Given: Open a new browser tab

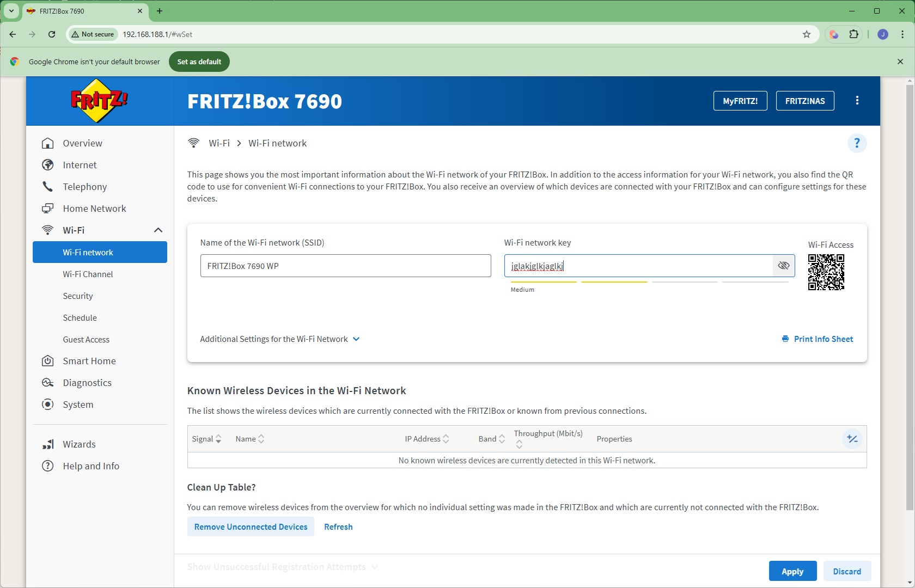Looking at the screenshot, I should point(160,11).
